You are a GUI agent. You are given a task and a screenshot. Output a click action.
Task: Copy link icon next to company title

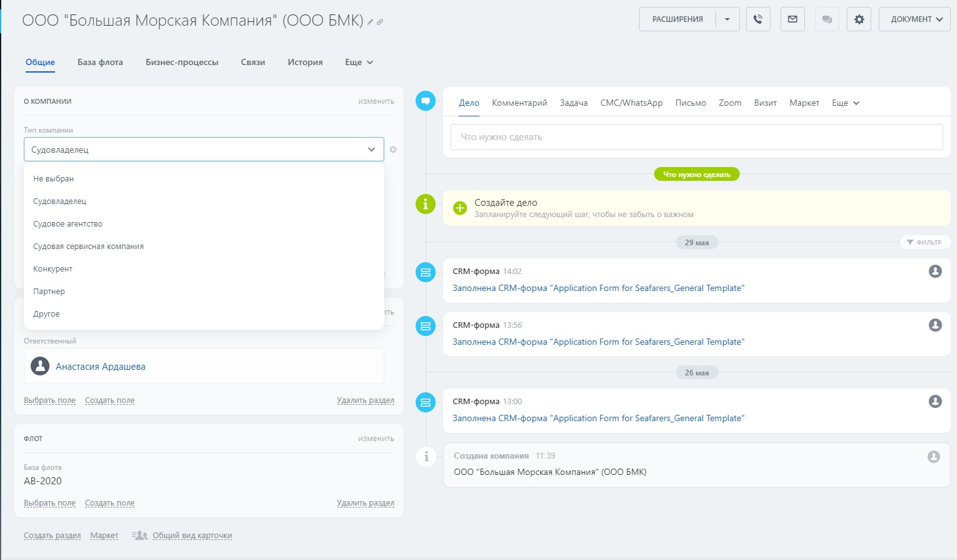click(x=380, y=22)
